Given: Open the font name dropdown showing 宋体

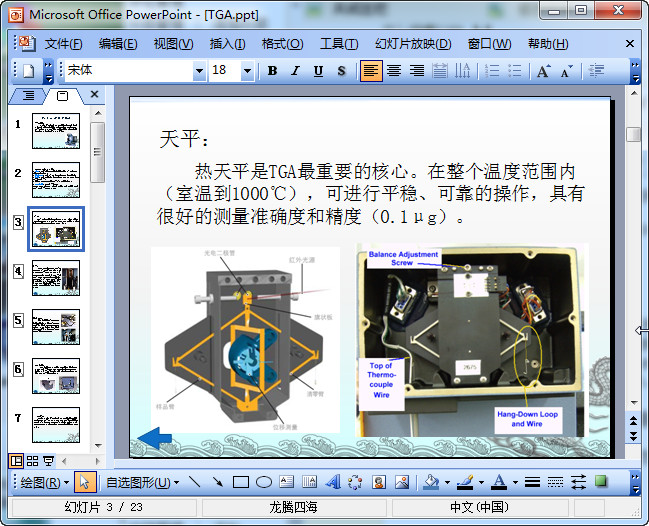Looking at the screenshot, I should click(x=199, y=71).
